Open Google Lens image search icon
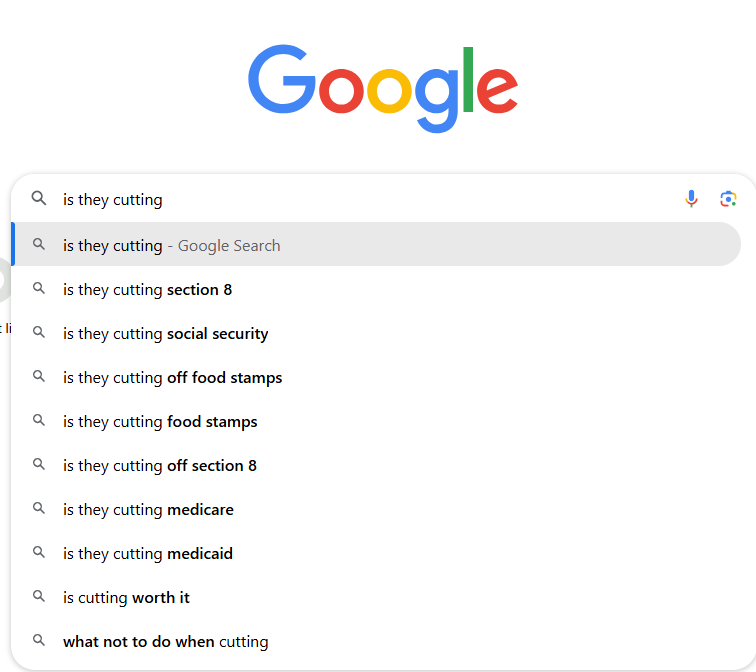The height and width of the screenshot is (672, 756). (728, 199)
